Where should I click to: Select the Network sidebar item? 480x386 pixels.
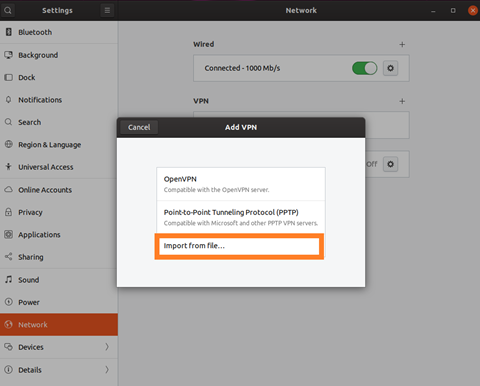59,324
